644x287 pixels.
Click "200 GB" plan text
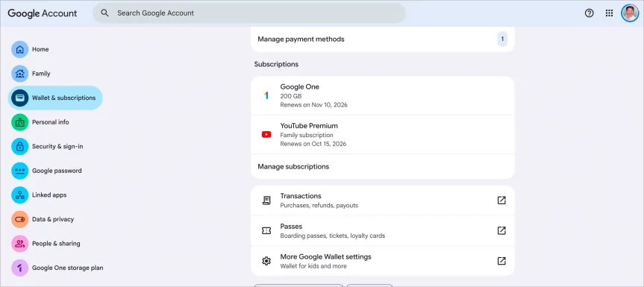point(291,96)
